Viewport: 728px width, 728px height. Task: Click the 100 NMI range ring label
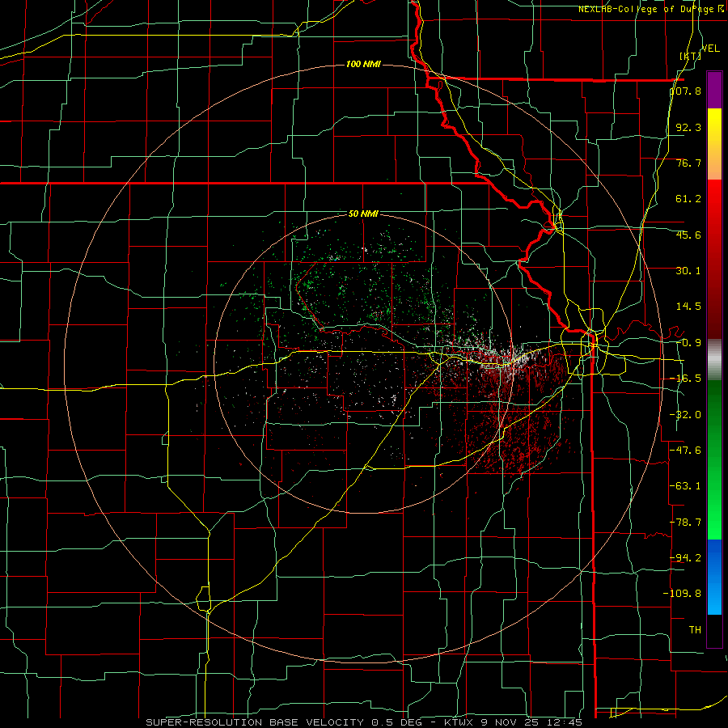[363, 64]
